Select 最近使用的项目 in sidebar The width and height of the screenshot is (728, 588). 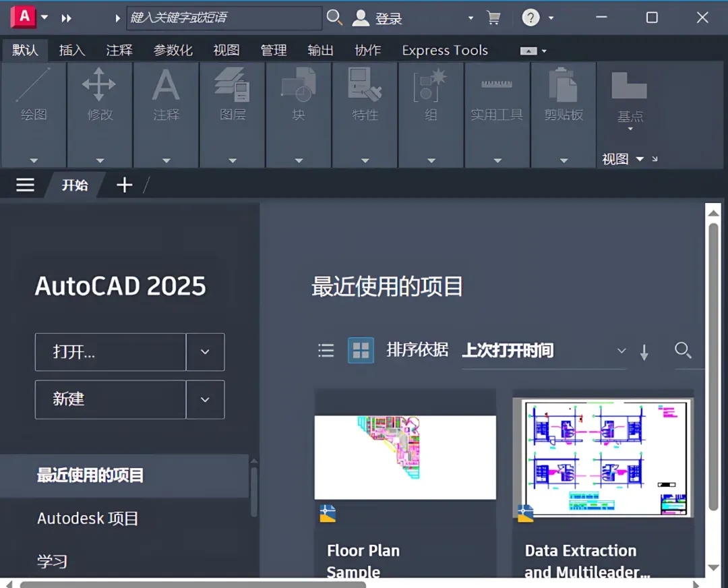(x=124, y=475)
